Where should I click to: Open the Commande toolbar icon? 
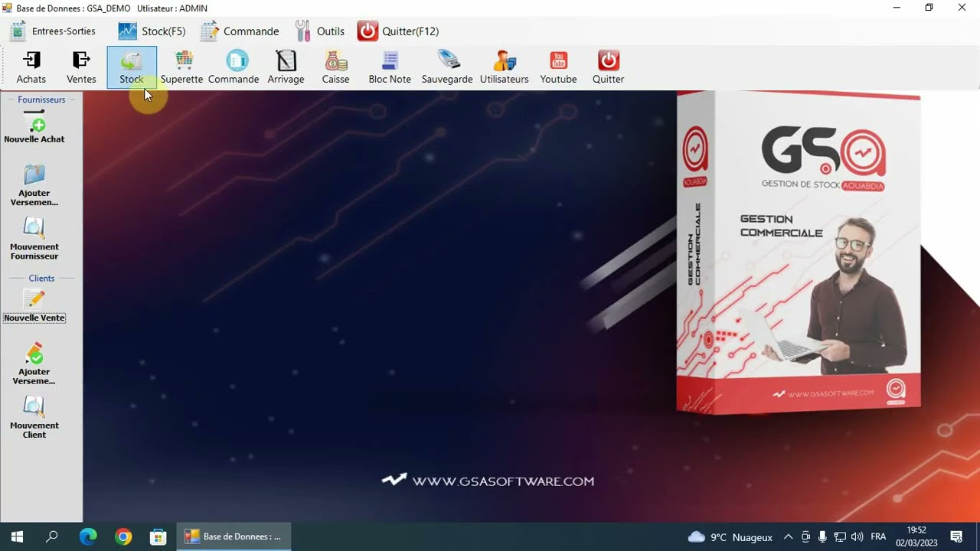pyautogui.click(x=234, y=67)
